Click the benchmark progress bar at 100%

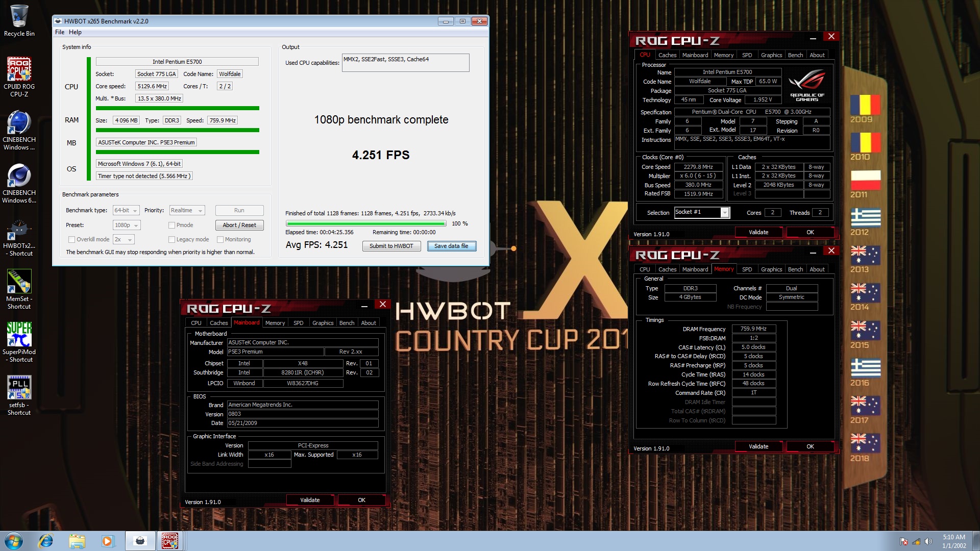tap(366, 223)
